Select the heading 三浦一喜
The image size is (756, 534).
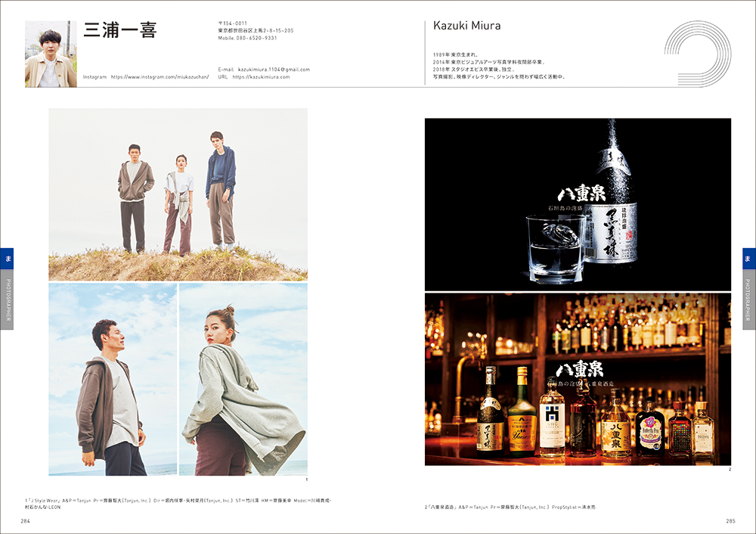(120, 30)
